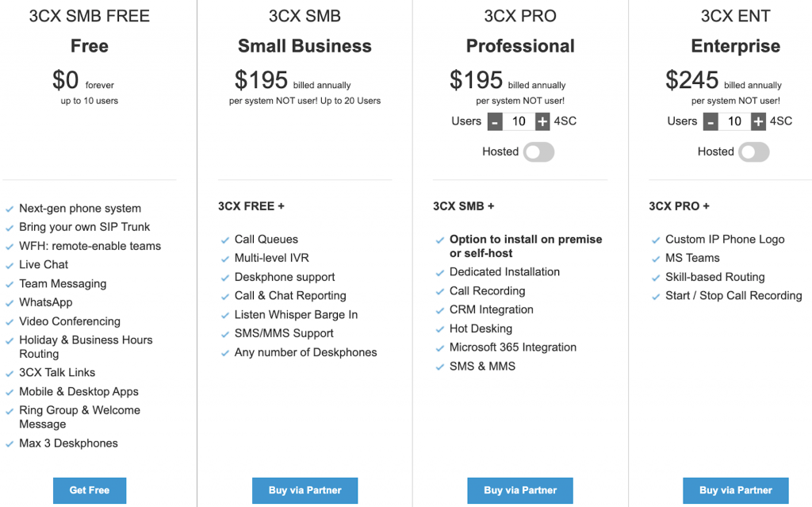Select the 3CX ENT plan heading
The image size is (812, 507).
click(x=735, y=15)
